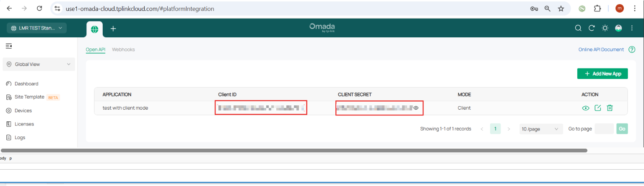Click the 'Client' mode cell
The image size is (644, 186).
tap(464, 108)
